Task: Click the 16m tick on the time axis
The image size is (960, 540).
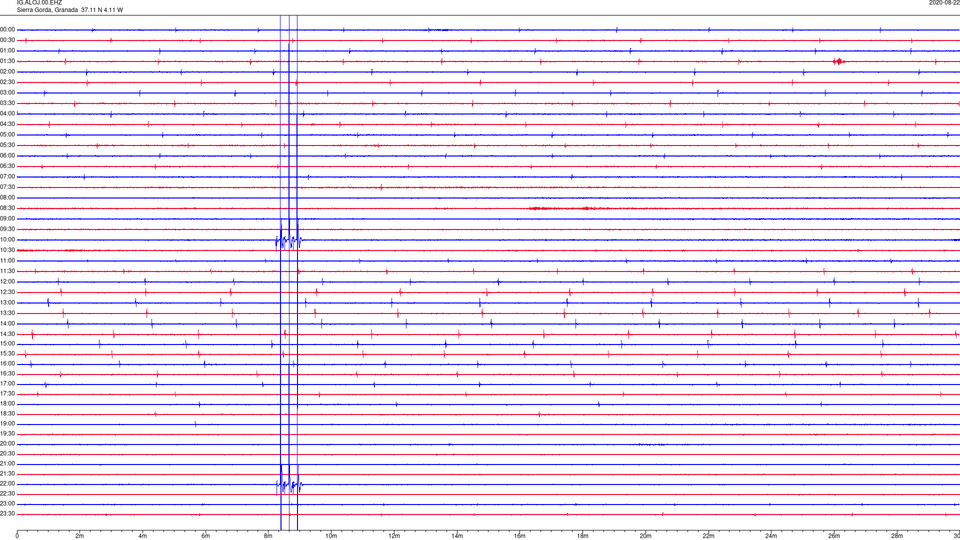Action: [520, 536]
